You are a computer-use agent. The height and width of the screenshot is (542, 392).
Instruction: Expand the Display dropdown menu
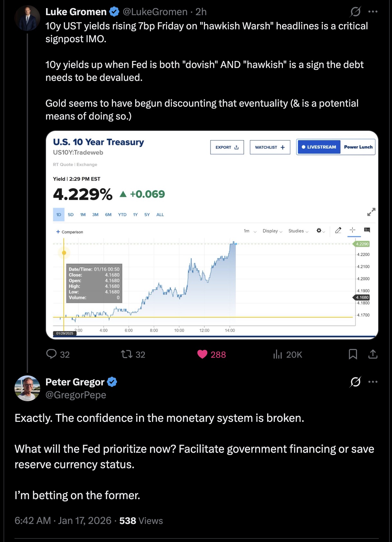pos(272,231)
